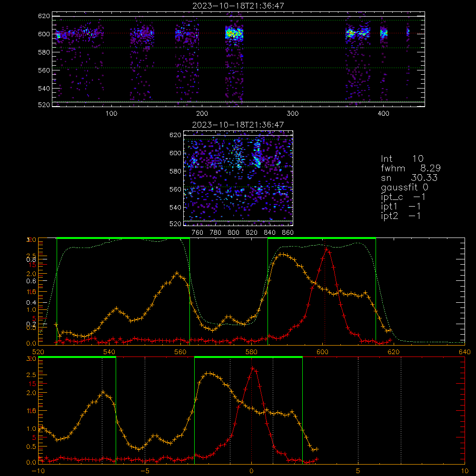Click the 540 x-axis label of profile plot
Screen dimensions: 476x476
(109, 352)
